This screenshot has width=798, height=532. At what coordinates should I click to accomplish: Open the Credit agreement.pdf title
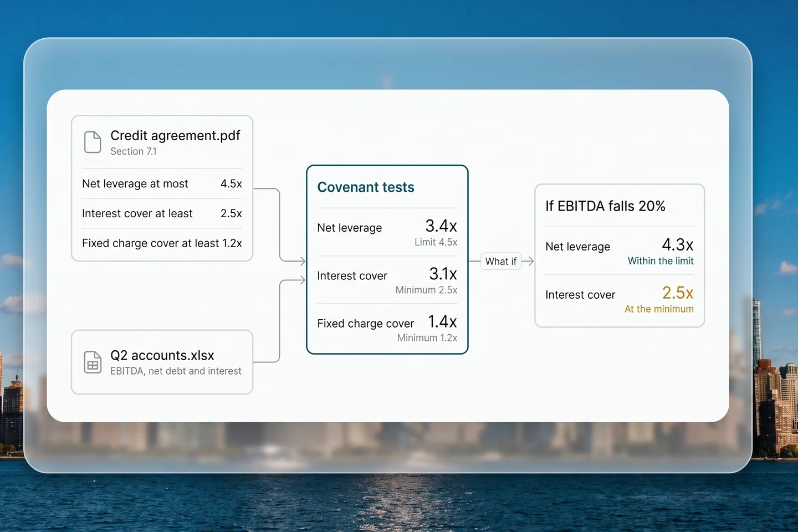[175, 135]
